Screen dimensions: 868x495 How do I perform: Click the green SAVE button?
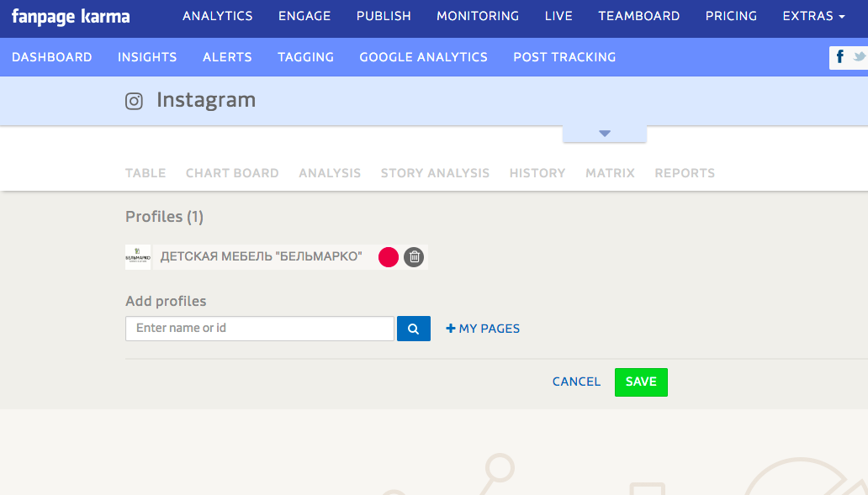click(x=641, y=382)
